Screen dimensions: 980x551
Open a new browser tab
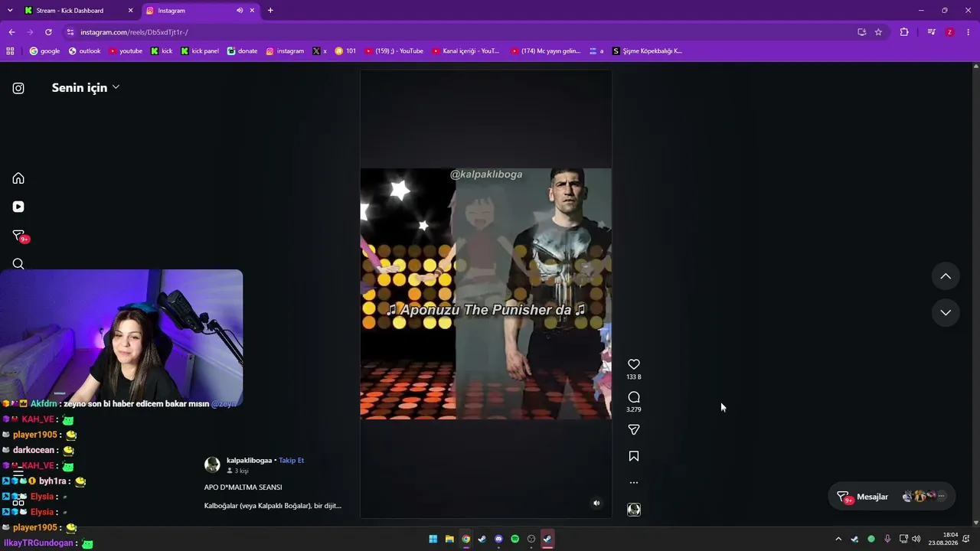[x=270, y=11]
